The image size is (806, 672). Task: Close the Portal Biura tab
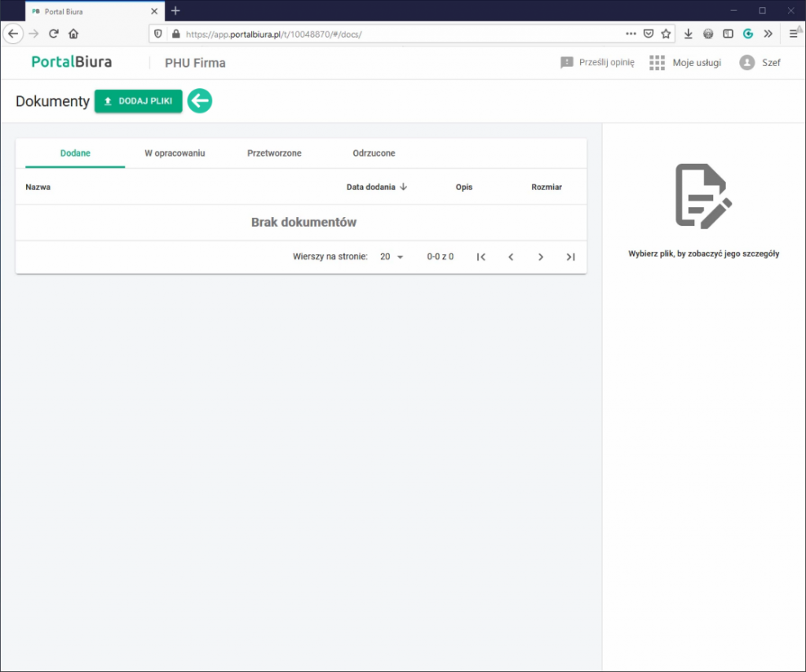[x=154, y=11]
